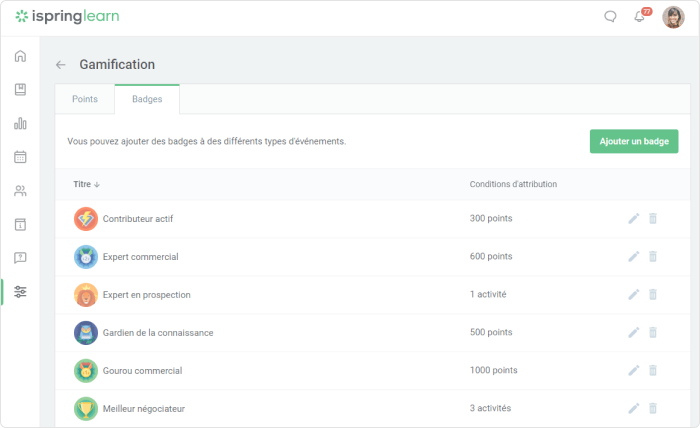Screen dimensions: 700x428
Task: Open the chat messages bubble icon
Action: pos(610,17)
